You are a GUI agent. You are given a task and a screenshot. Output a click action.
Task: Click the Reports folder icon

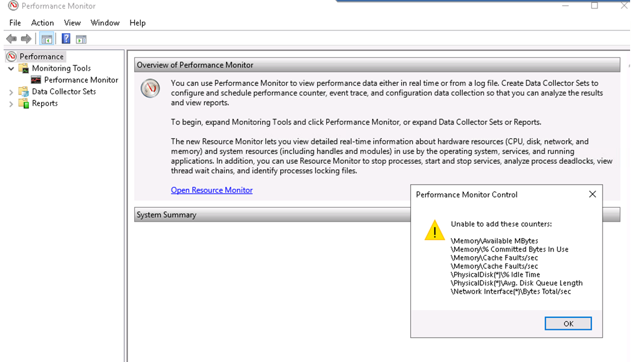pos(24,103)
